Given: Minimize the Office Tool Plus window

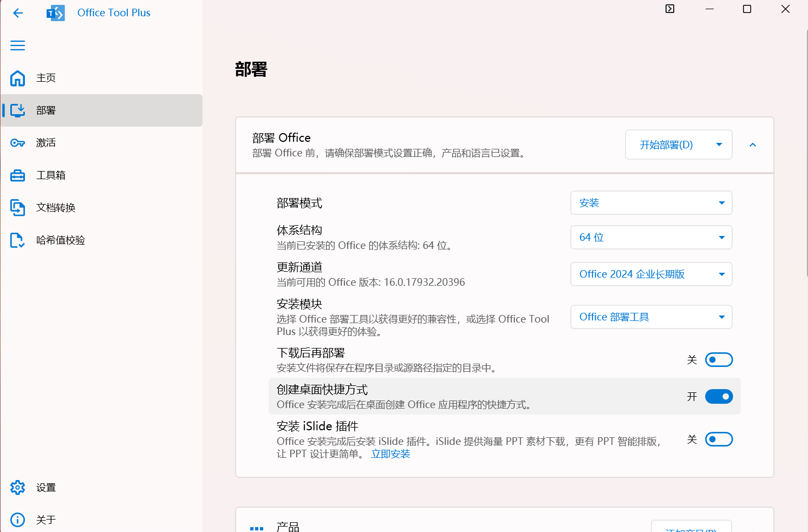Looking at the screenshot, I should coord(709,9).
